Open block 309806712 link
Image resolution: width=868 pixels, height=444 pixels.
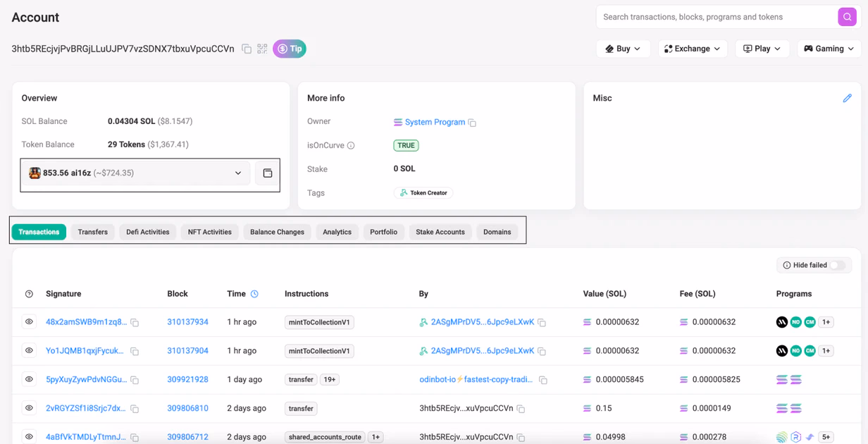point(187,437)
